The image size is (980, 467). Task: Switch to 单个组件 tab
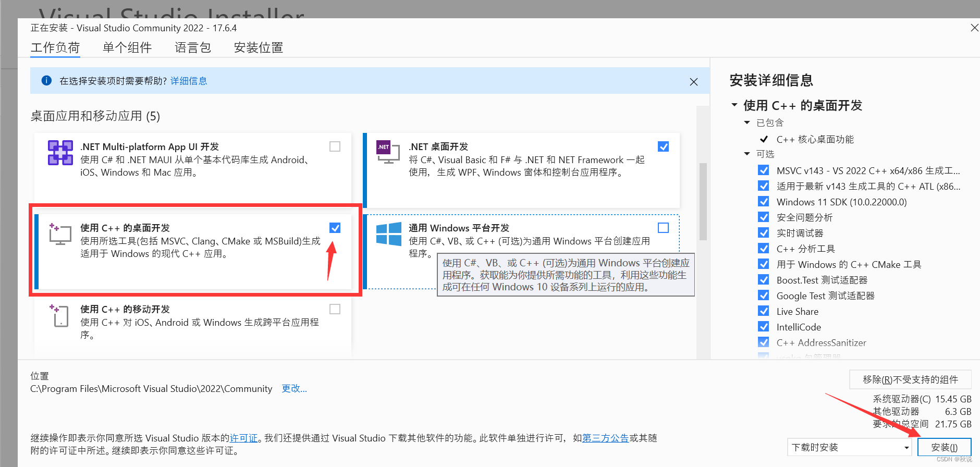coord(127,48)
